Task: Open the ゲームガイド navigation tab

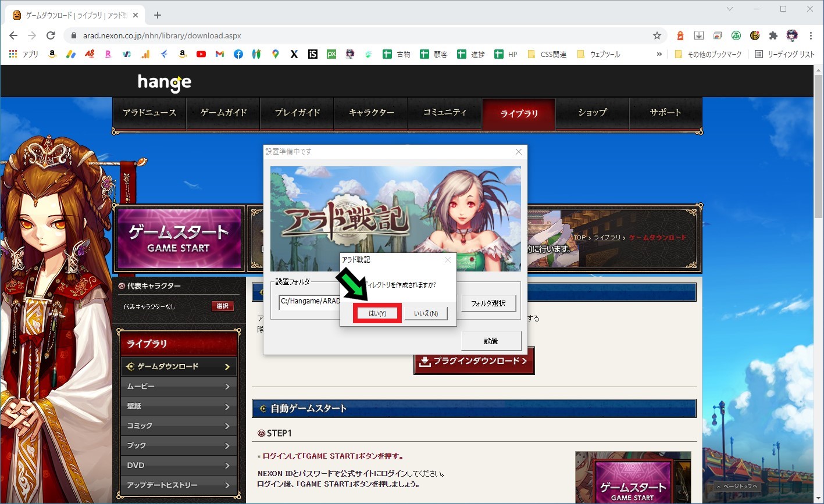Action: [223, 113]
